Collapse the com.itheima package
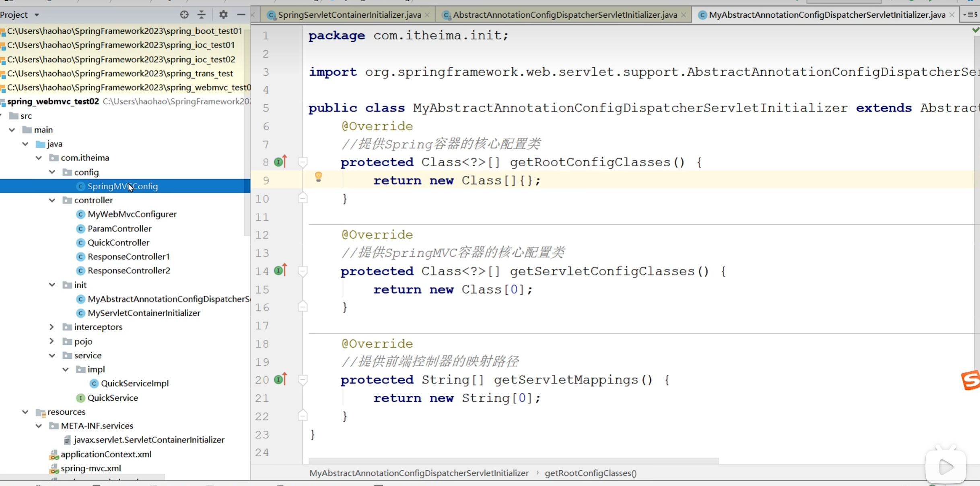The image size is (980, 486). point(39,158)
